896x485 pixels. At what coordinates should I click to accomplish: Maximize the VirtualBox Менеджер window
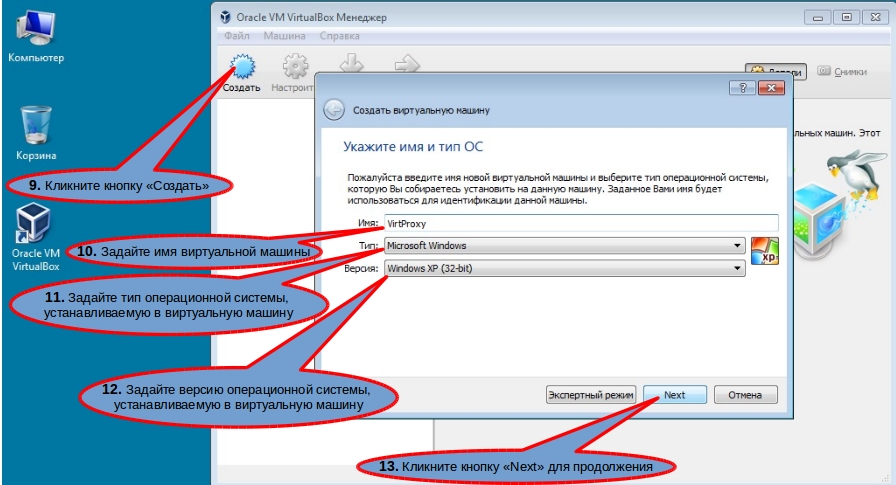click(847, 18)
